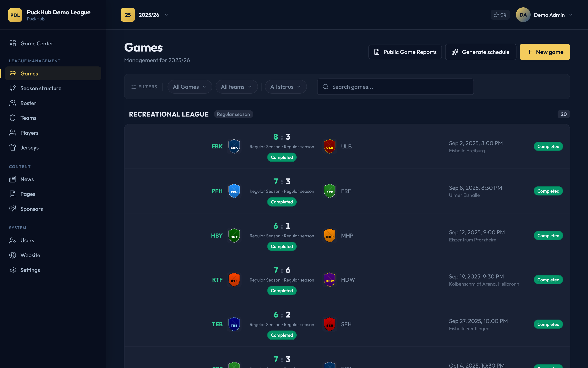Open the Teams section
The height and width of the screenshot is (368, 588).
pyautogui.click(x=53, y=118)
